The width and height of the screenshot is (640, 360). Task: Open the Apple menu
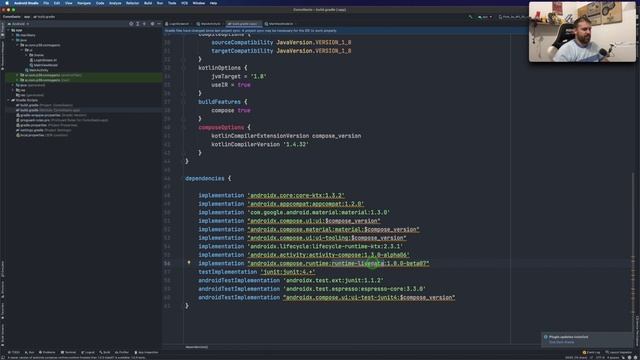point(7,3)
